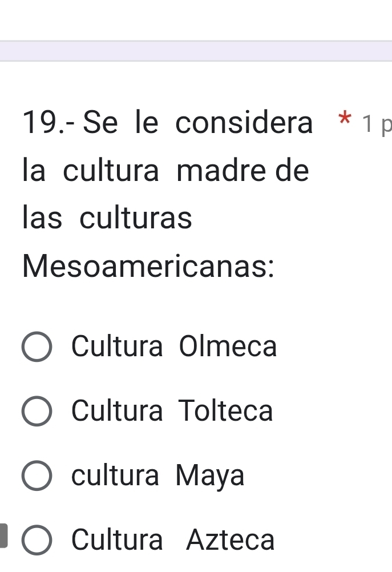Choose the Cultura Tolteca radio circle
Image resolution: width=392 pixels, height=572 pixels.
pyautogui.click(x=37, y=412)
